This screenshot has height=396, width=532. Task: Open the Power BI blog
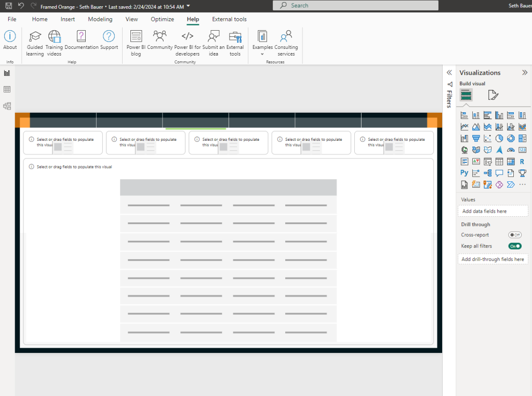coord(136,44)
